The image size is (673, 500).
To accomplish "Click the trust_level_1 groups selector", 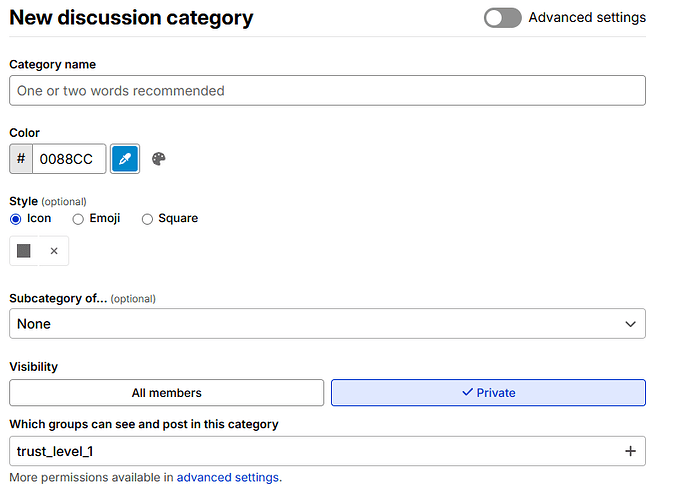I will 327,451.
